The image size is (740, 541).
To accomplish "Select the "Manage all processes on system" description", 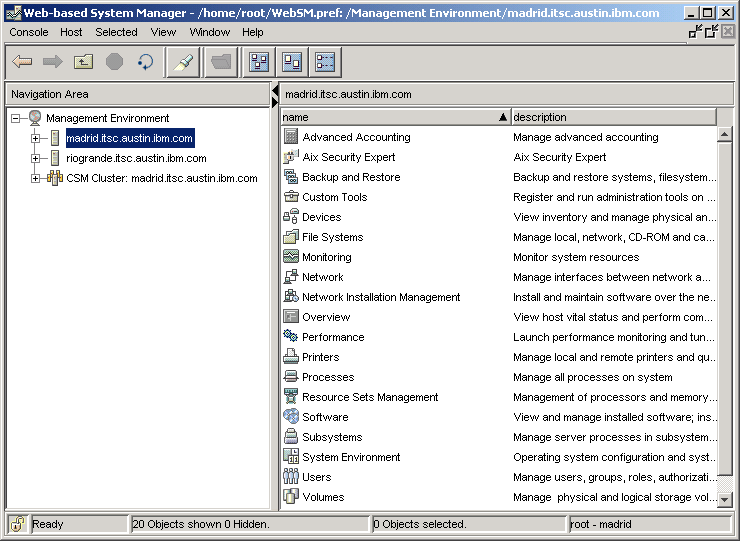I will pyautogui.click(x=593, y=377).
